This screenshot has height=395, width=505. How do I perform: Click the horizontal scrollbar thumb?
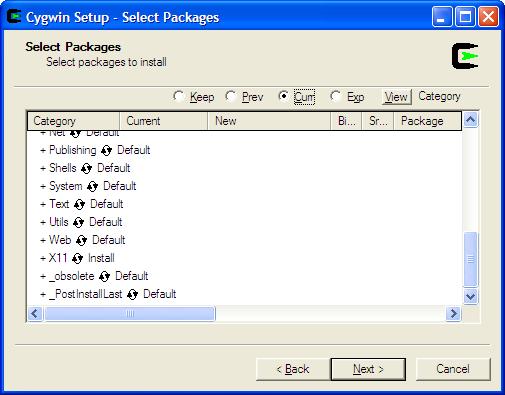point(130,314)
